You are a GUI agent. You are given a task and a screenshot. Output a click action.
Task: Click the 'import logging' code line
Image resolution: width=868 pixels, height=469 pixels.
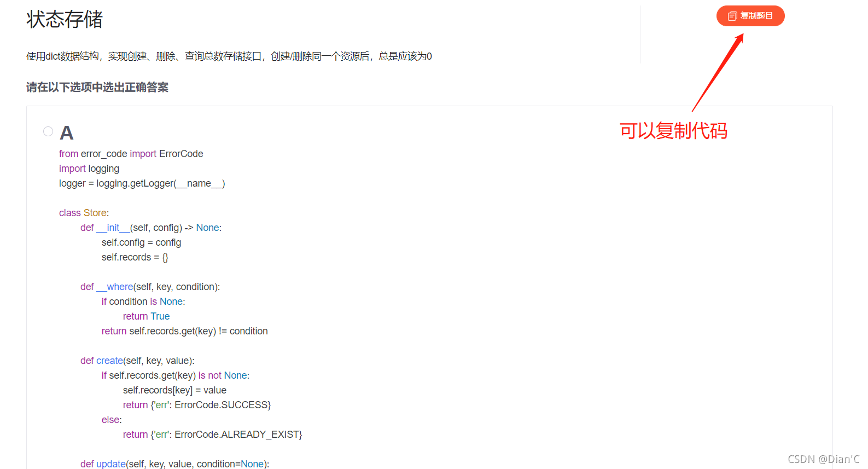pos(89,169)
